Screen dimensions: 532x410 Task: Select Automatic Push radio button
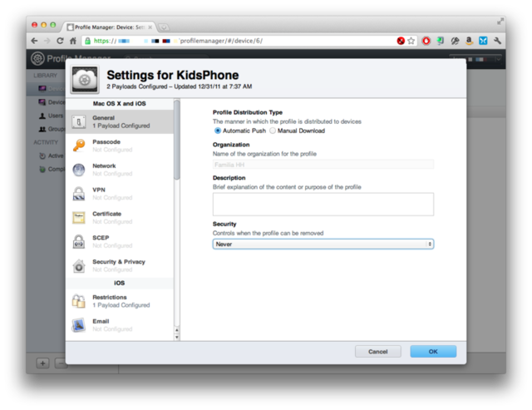(218, 131)
